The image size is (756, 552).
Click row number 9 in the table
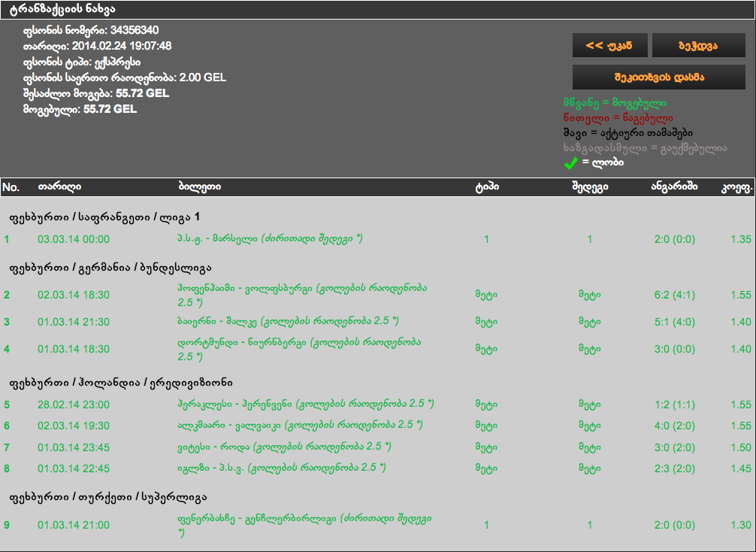(x=8, y=525)
